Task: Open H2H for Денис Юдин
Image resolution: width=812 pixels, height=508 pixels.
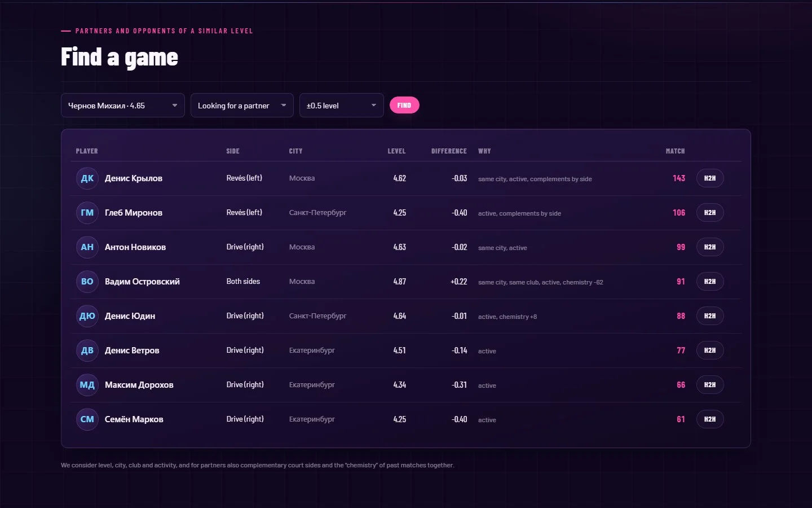Action: [x=710, y=316]
